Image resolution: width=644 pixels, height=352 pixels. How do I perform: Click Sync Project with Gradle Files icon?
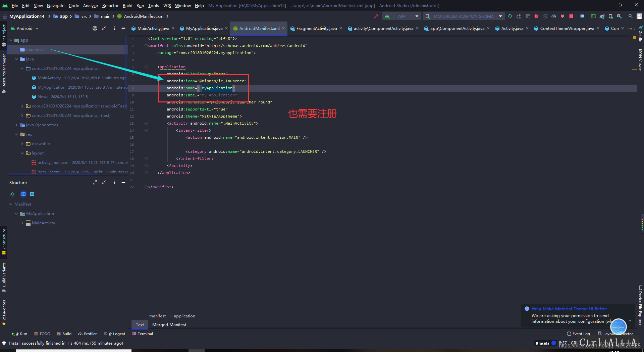point(602,16)
